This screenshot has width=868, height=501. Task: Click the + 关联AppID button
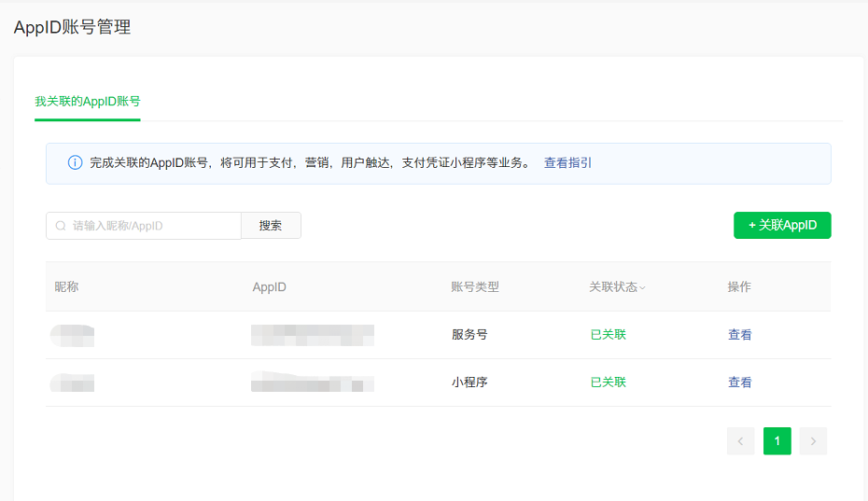(x=782, y=226)
